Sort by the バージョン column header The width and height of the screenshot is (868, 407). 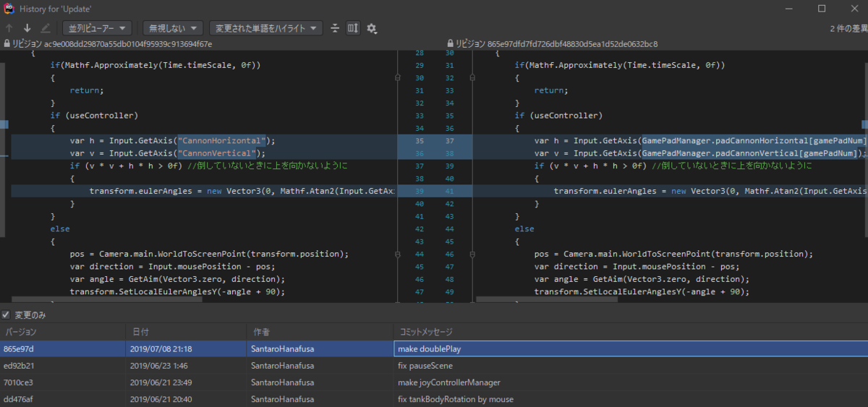click(x=62, y=332)
